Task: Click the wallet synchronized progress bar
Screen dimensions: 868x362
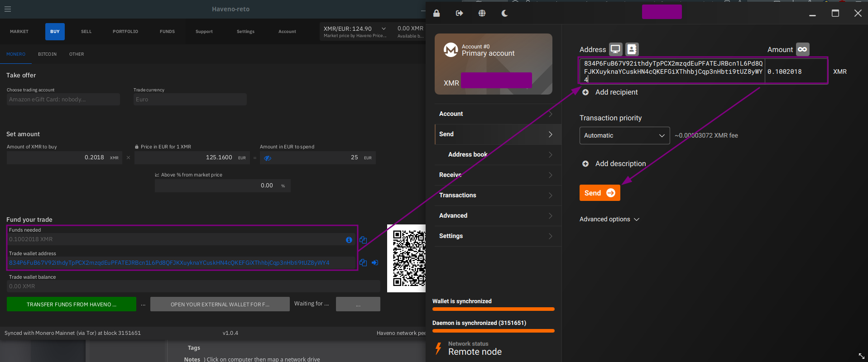Action: 494,310
